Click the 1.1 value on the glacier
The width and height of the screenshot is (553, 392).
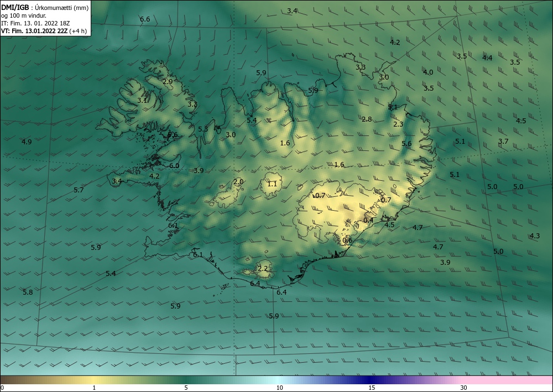pyautogui.click(x=272, y=184)
